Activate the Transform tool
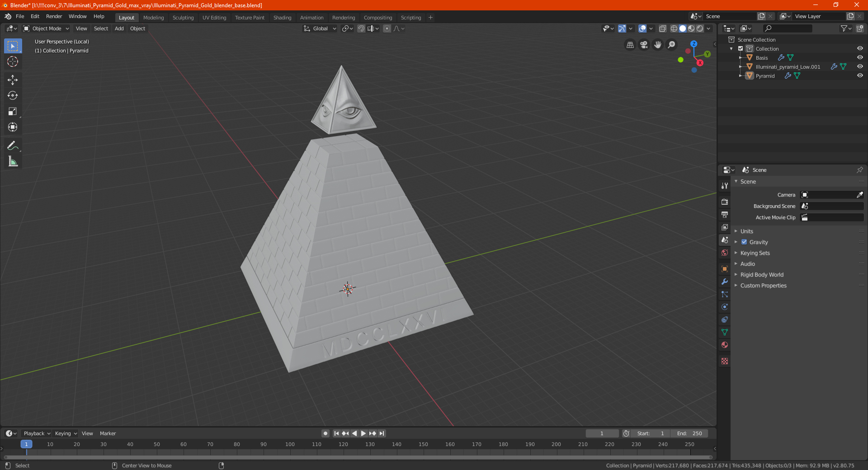Screen dimensions: 868x470 [13, 127]
